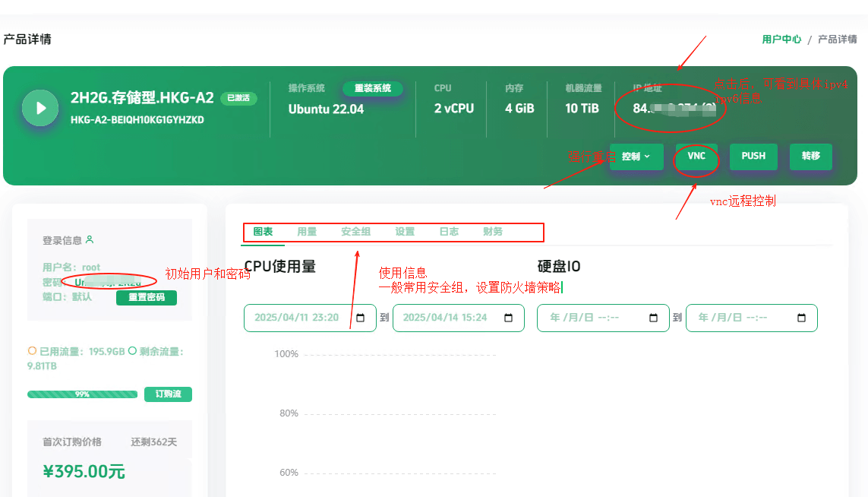Screen dimensions: 868x497
Task: Open calendar picker on CPU end date
Action: point(509,318)
